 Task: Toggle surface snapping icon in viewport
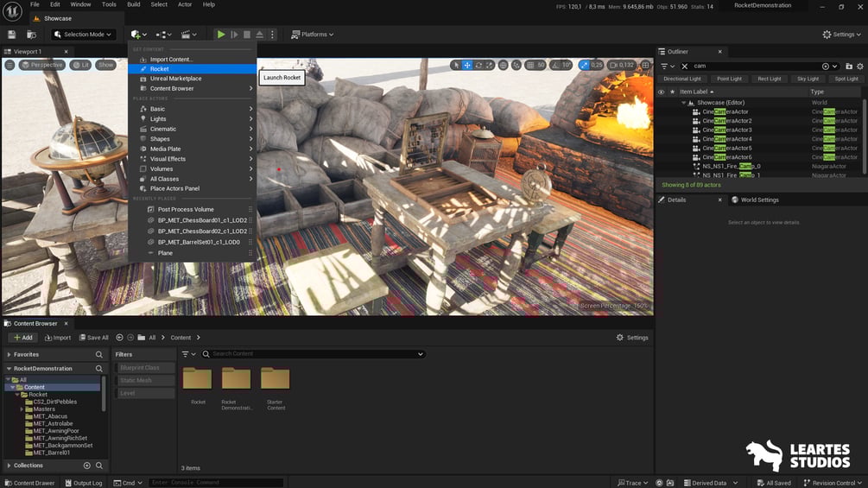[516, 66]
